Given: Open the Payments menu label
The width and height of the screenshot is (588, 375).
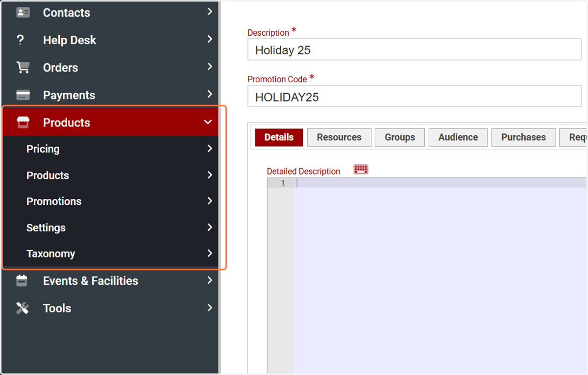Looking at the screenshot, I should click(x=69, y=95).
